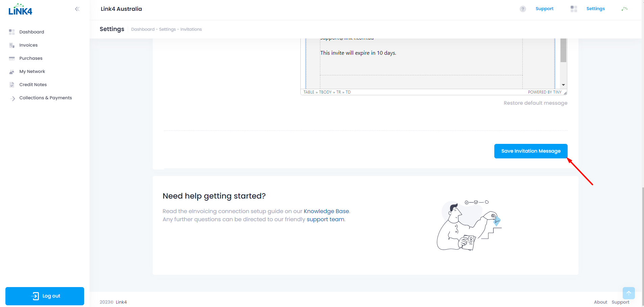Viewport: 644px width, 307px height.
Task: Open the Support footer link
Action: pyautogui.click(x=620, y=302)
